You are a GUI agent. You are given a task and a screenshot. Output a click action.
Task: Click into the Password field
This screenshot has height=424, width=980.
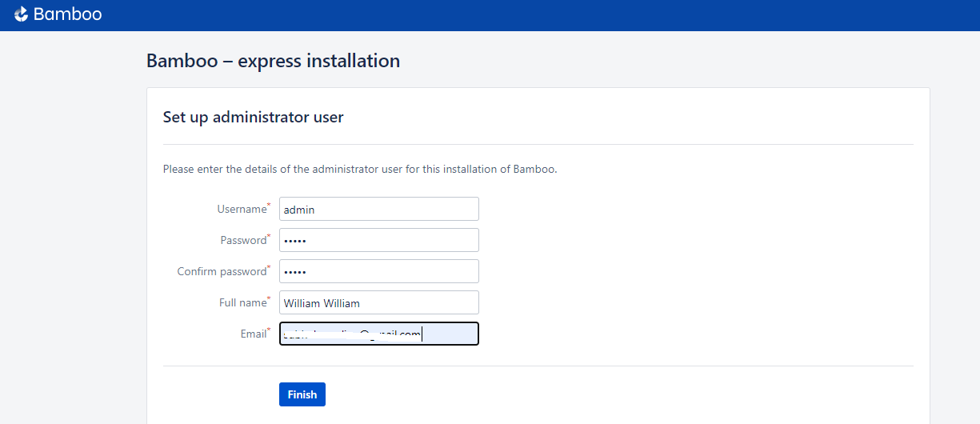(x=379, y=240)
